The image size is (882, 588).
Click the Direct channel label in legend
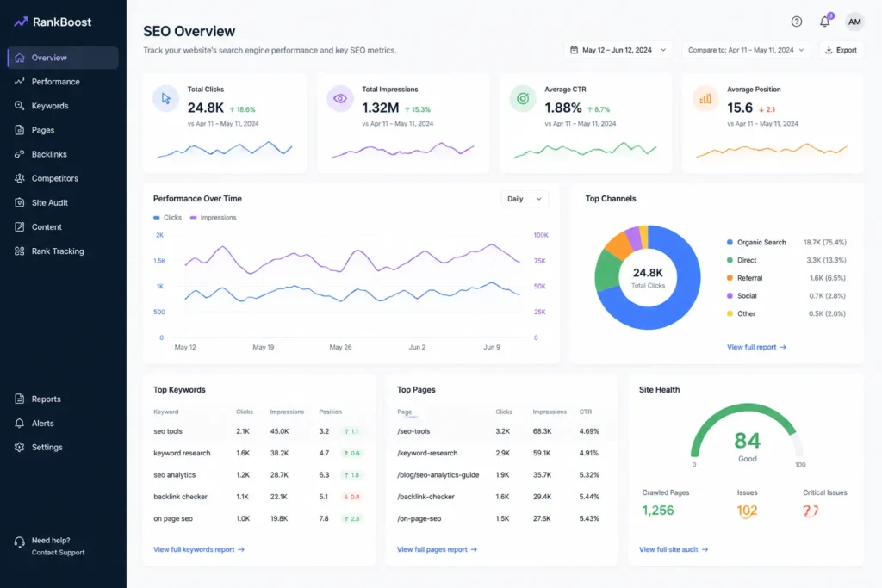point(747,260)
